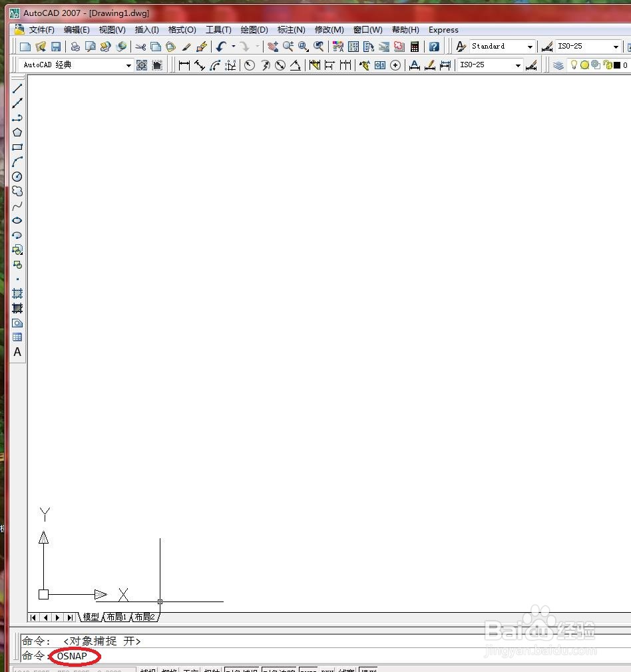The width and height of the screenshot is (631, 672).
Task: Click the layer color black swatch
Action: [x=617, y=65]
